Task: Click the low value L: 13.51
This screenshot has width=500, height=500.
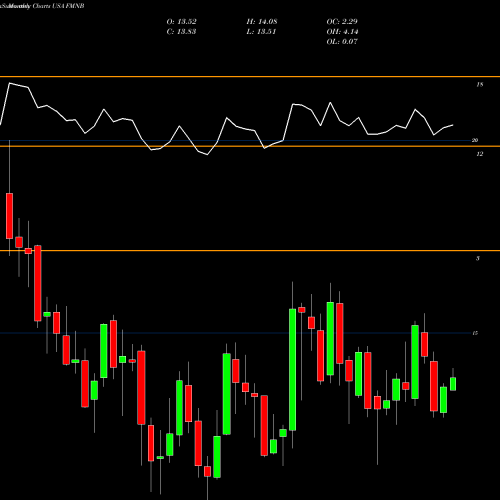Action: click(x=261, y=32)
